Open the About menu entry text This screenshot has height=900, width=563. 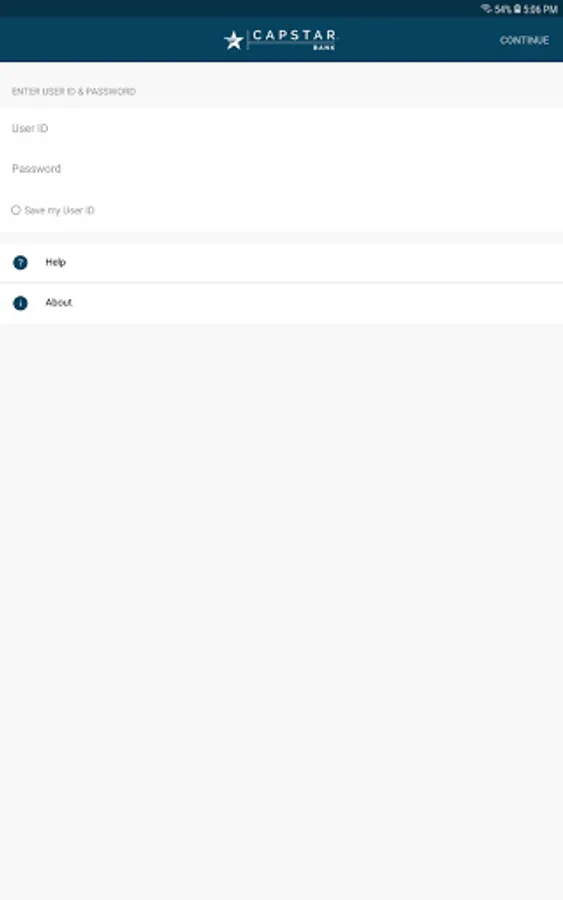tap(59, 302)
